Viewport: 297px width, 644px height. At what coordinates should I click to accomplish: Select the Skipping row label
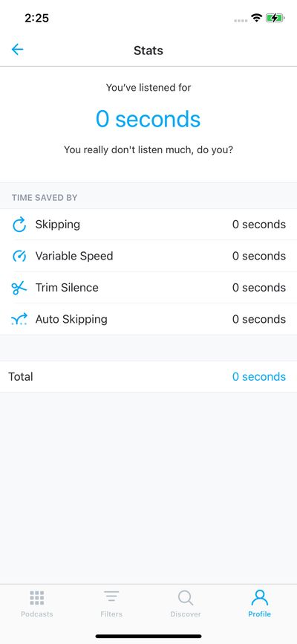(57, 225)
